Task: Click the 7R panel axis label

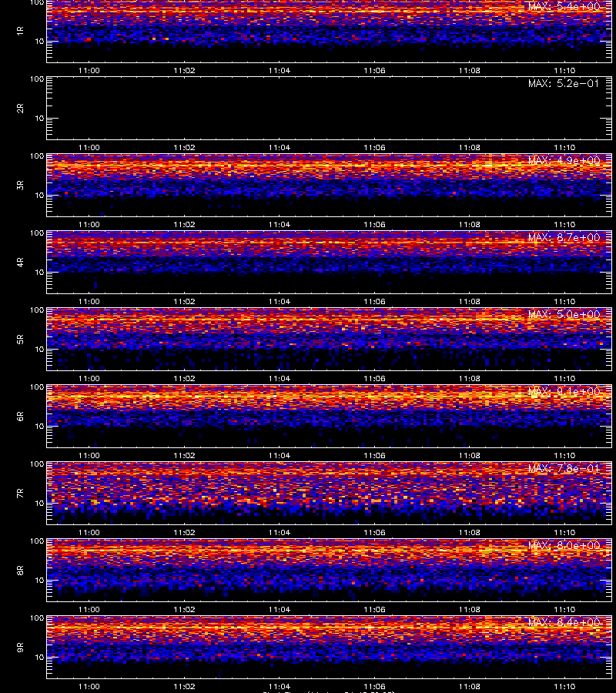Action: (20, 494)
